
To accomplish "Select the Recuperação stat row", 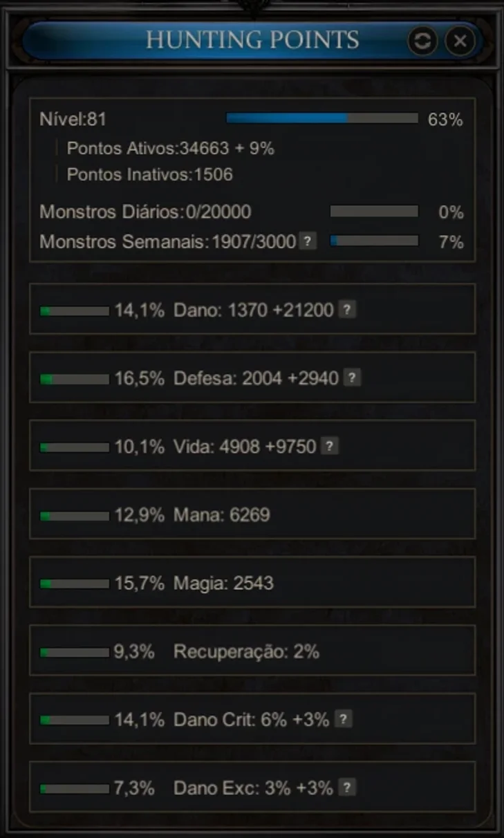I will point(252,651).
